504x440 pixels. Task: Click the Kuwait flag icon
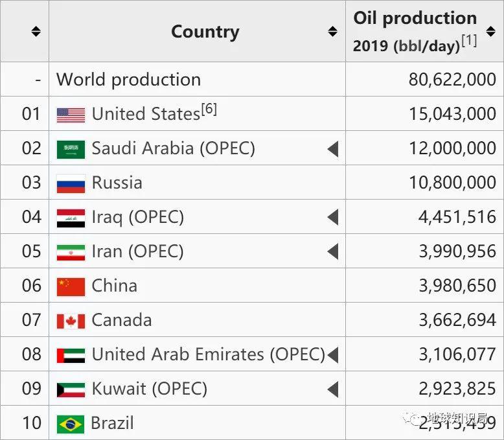click(x=71, y=390)
